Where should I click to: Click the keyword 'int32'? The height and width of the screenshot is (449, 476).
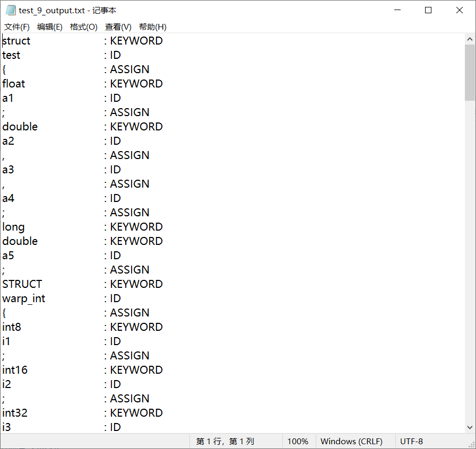tap(15, 413)
